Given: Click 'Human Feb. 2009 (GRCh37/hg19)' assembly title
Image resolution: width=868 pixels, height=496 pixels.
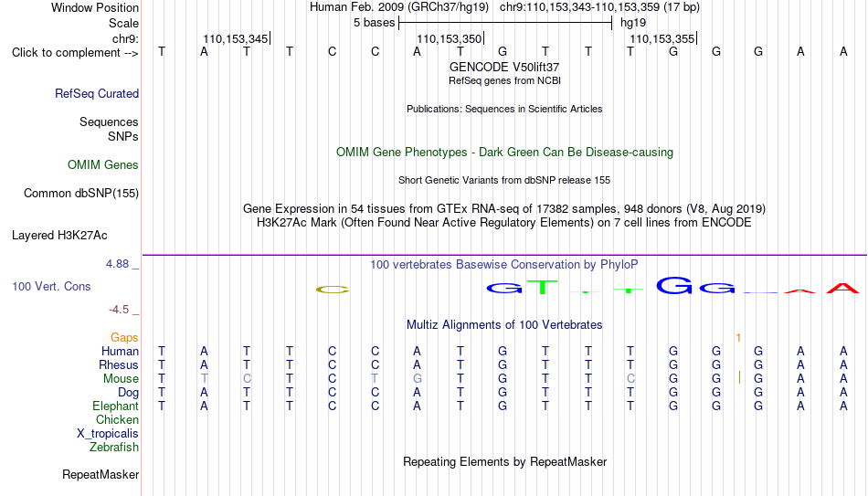Looking at the screenshot, I should click(399, 7).
